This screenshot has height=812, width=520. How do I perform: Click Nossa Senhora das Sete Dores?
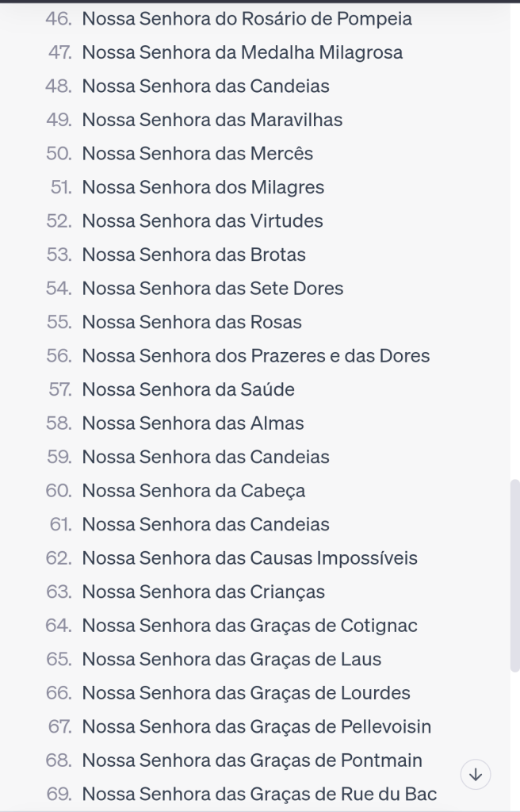[x=212, y=289]
